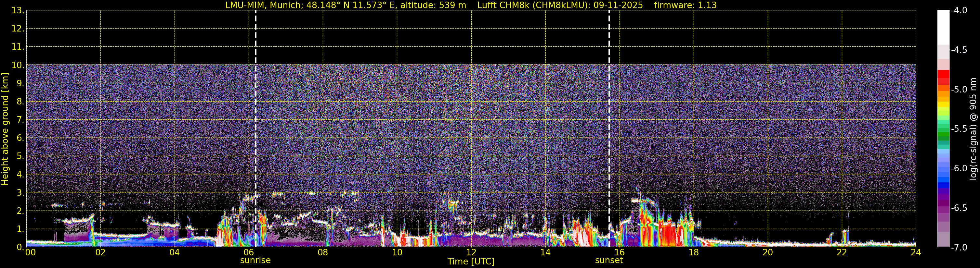Click the time axis tick label "22"
This screenshot has height=268, width=980.
click(842, 252)
